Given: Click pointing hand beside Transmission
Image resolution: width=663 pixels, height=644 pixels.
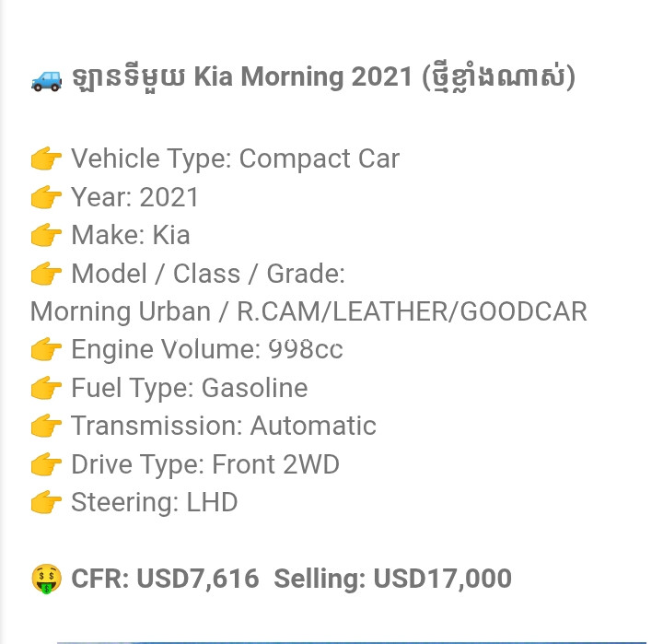Looking at the screenshot, I should [x=47, y=426].
